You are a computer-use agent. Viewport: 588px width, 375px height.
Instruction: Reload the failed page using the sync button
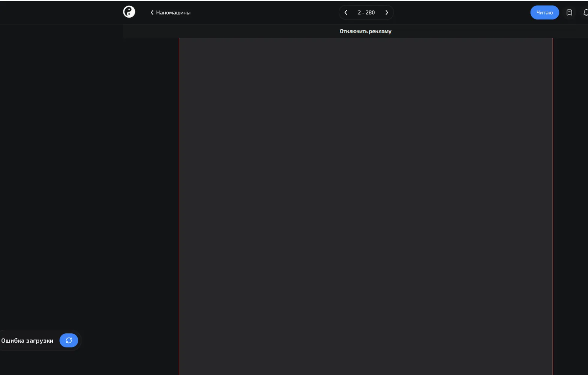click(69, 340)
